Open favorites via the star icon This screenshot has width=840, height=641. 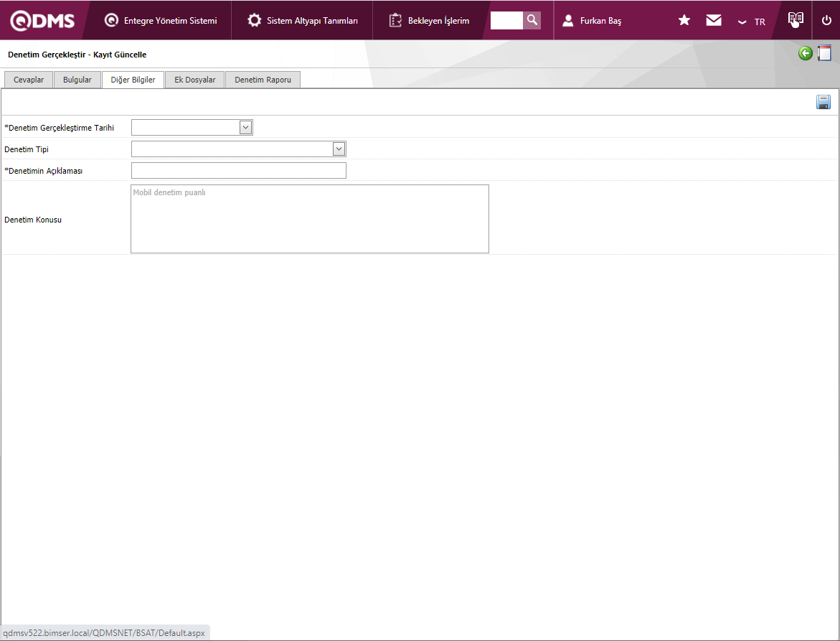684,21
